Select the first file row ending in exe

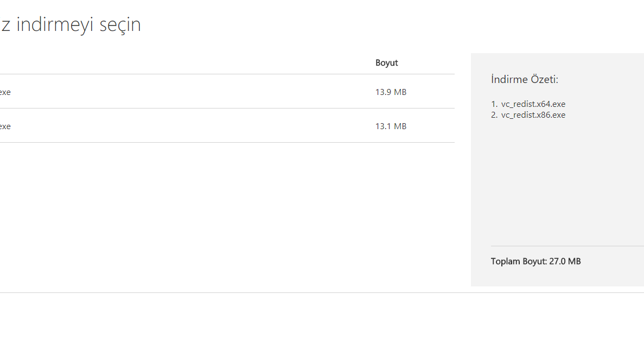click(x=227, y=92)
